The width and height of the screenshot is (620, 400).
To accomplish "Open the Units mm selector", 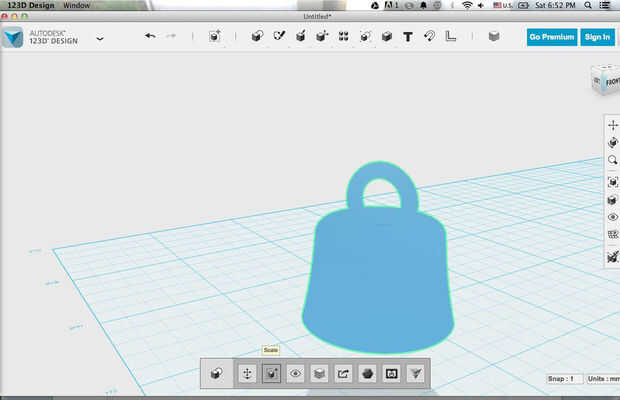I will coord(603,379).
